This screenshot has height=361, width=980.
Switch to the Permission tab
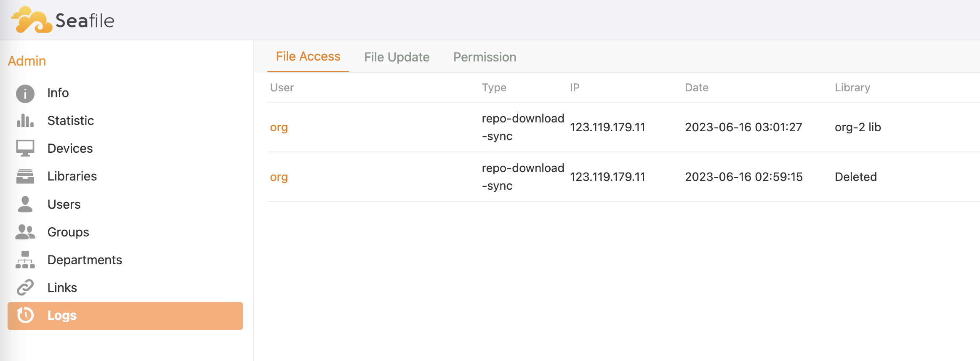pyautogui.click(x=485, y=57)
